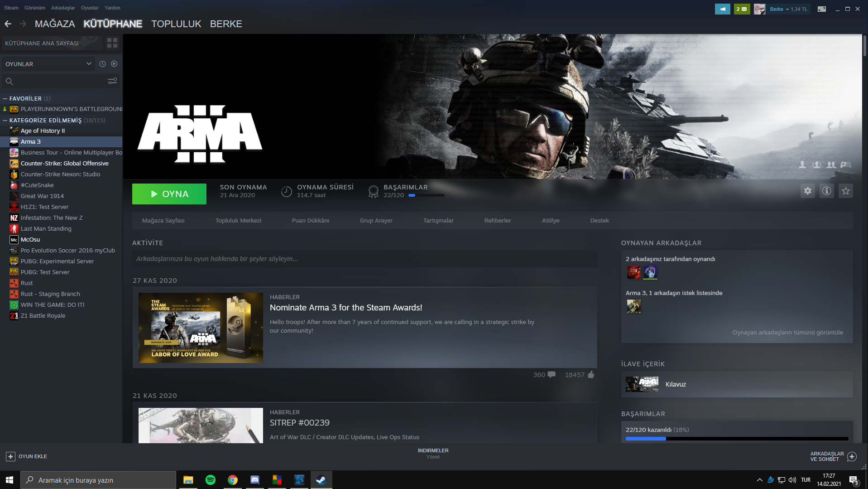Open Mağaza Sayfası link
The image size is (868, 489).
point(163,221)
